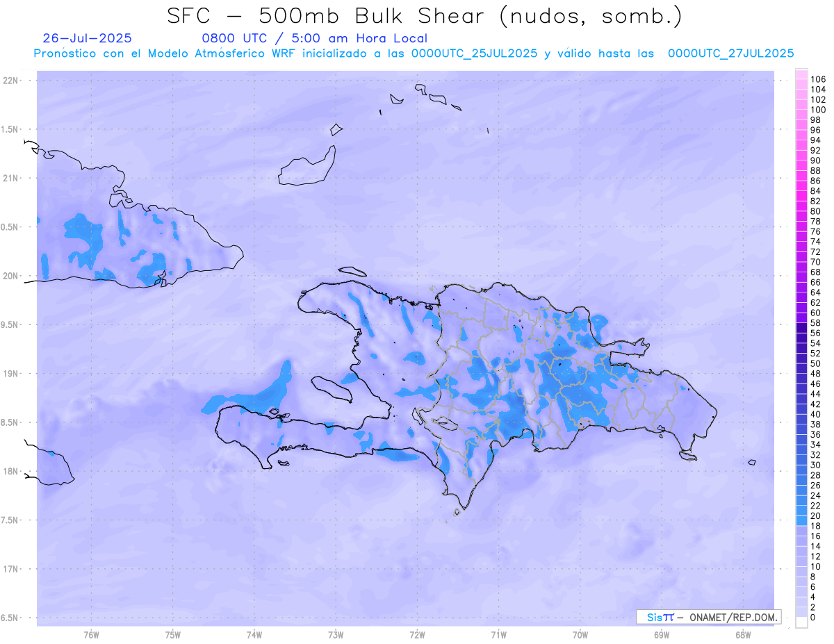This screenshot has width=834, height=644.
Task: Click the blue legend band between 20 and 22
Action: click(x=802, y=511)
